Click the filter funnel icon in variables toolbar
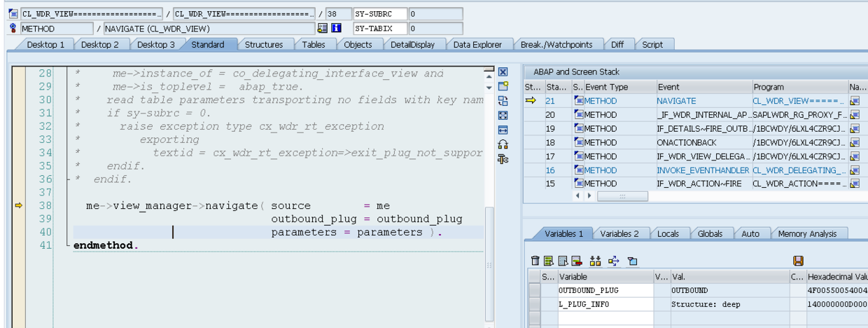The height and width of the screenshot is (328, 868). point(632,261)
